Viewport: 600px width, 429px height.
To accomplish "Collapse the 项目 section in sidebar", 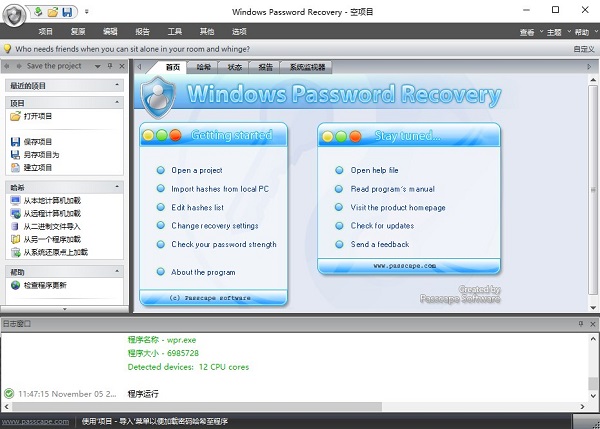I will [x=117, y=102].
